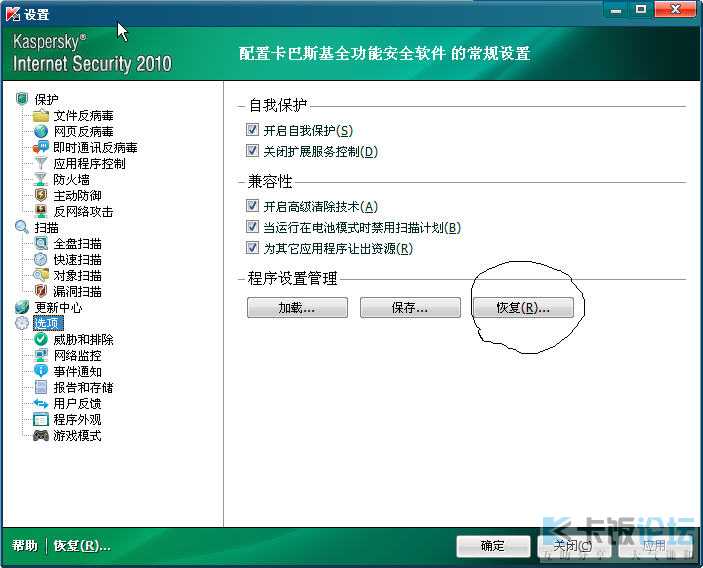
Task: Click the 加载... button
Action: click(297, 308)
